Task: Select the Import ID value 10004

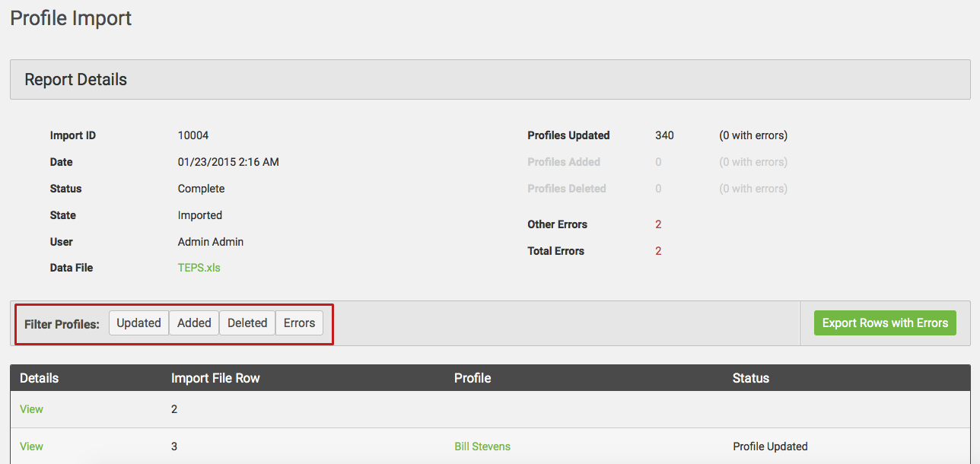Action: click(193, 135)
